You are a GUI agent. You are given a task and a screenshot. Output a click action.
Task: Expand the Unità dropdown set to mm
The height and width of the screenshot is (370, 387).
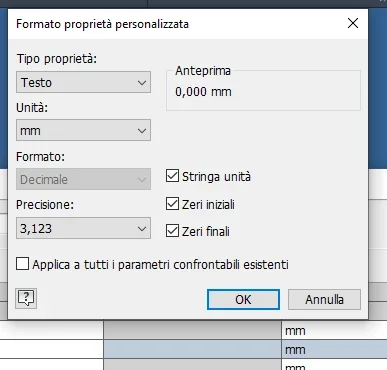83,130
